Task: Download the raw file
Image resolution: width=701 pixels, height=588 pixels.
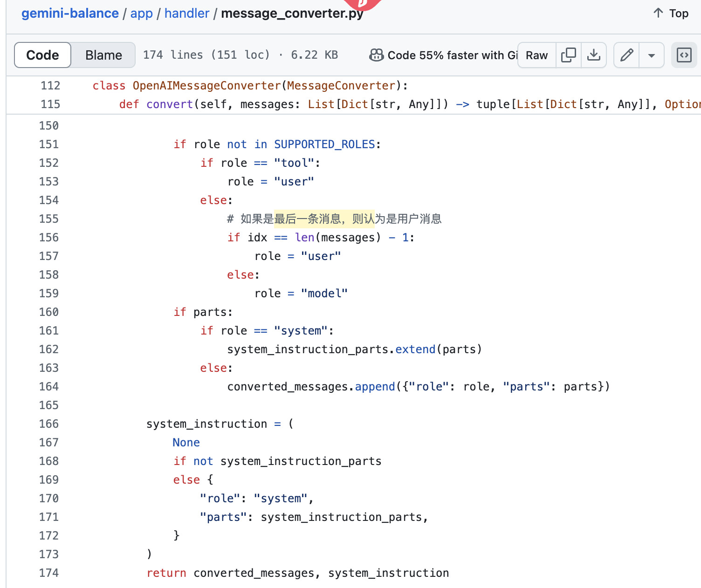Action: click(x=593, y=55)
